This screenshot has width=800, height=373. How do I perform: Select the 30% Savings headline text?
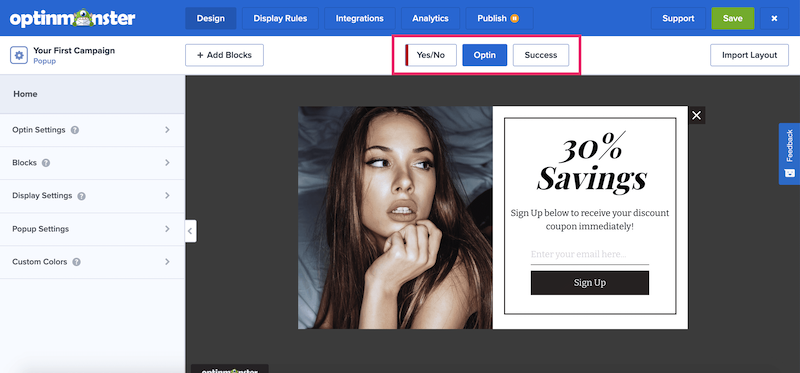point(592,162)
